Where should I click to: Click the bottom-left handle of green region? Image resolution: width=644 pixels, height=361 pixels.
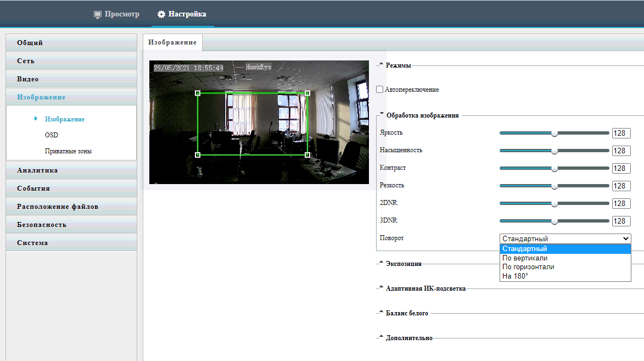198,155
